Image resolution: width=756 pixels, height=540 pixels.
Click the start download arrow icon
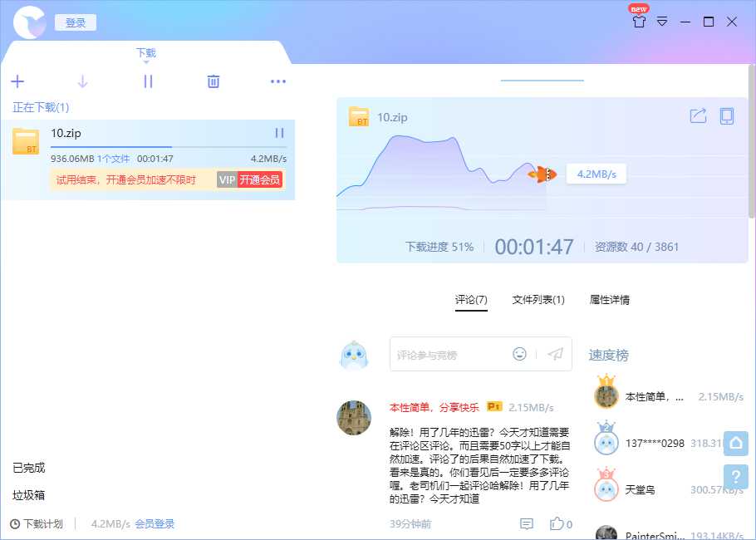(82, 81)
